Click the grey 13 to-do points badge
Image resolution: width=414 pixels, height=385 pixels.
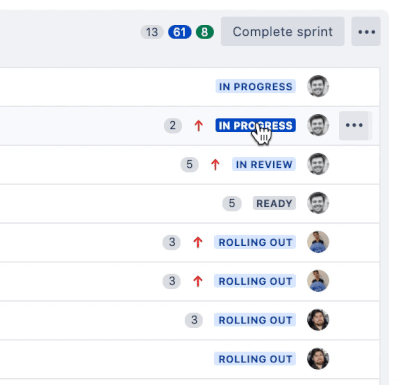click(x=152, y=32)
